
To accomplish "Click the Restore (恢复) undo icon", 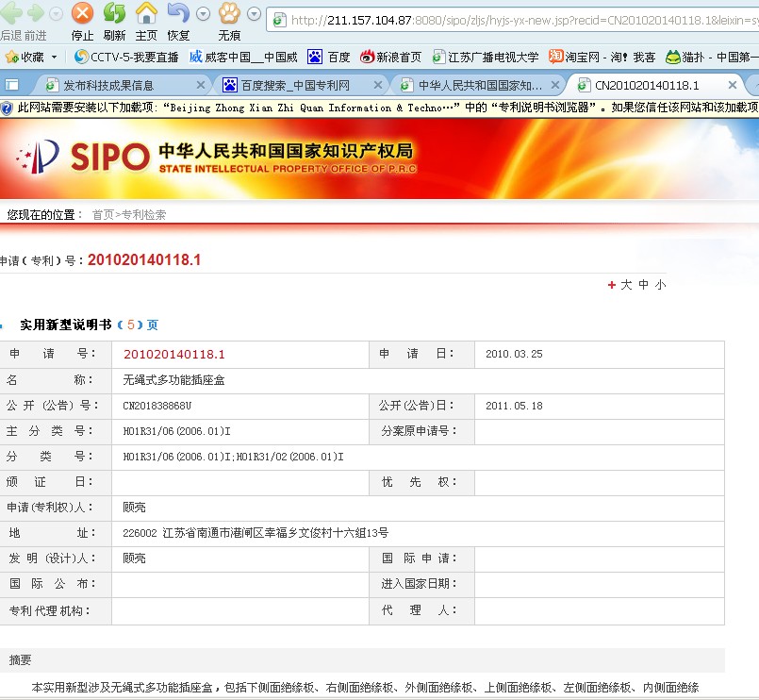I will click(177, 14).
